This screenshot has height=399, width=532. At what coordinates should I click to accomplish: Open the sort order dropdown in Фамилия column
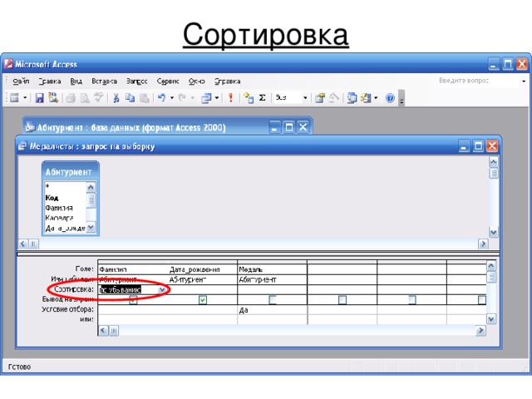[x=162, y=289]
